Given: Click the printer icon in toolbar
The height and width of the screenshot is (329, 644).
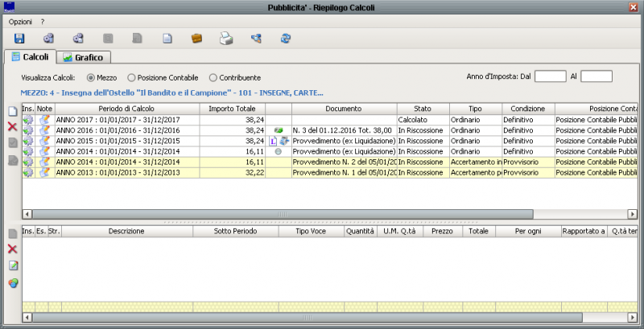Looking at the screenshot, I should click(x=227, y=38).
